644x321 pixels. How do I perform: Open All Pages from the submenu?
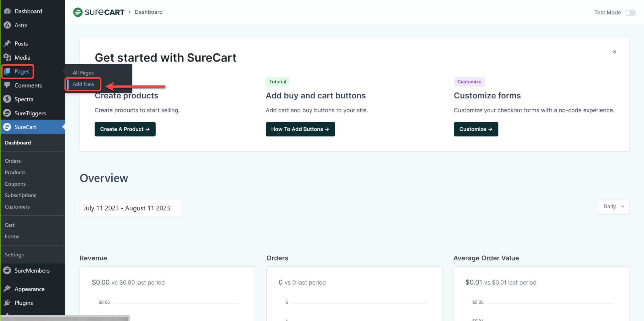(x=83, y=73)
